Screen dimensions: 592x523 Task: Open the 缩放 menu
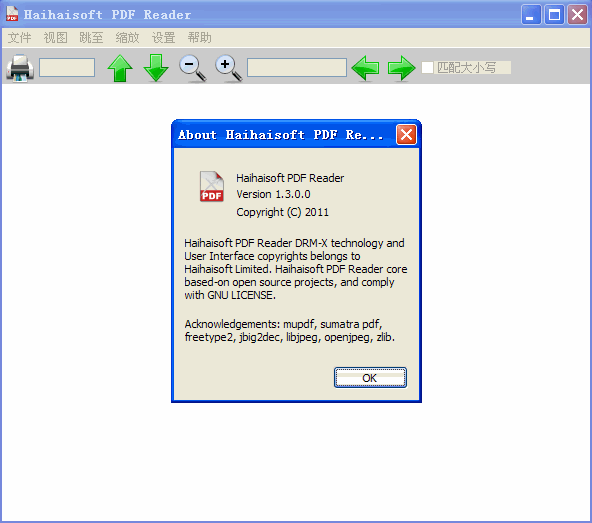[128, 38]
